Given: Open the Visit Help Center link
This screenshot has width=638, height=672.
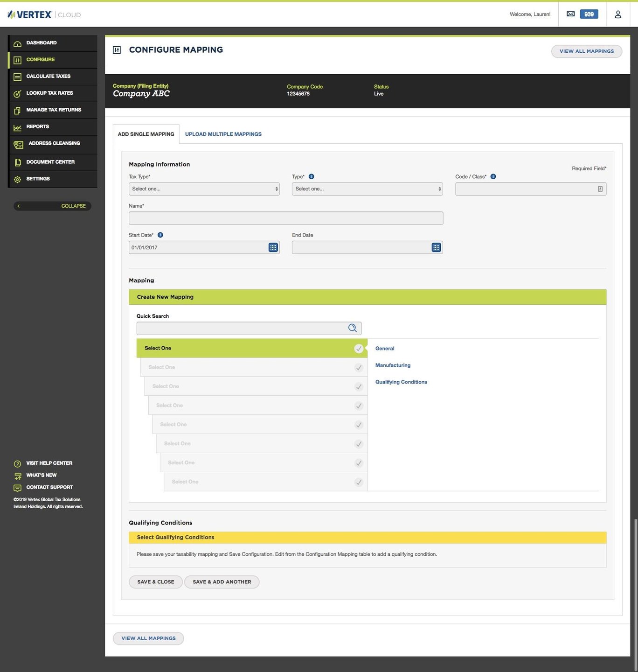Looking at the screenshot, I should pyautogui.click(x=49, y=463).
